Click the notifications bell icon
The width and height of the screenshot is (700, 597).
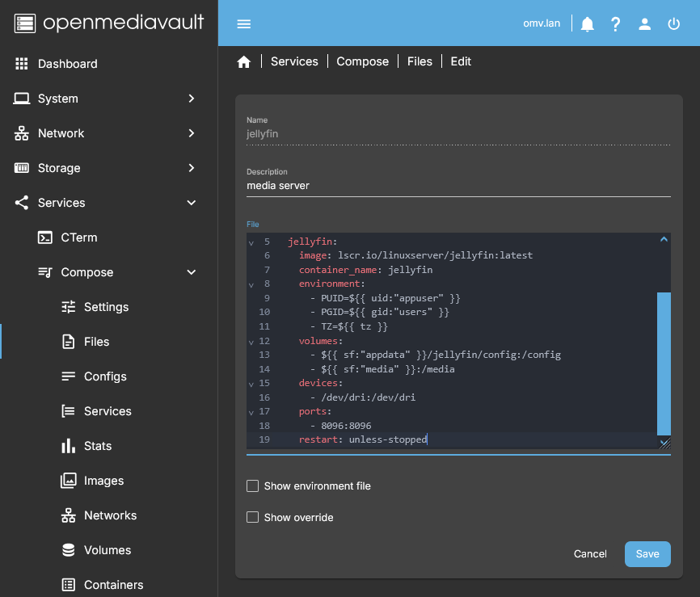pos(588,24)
